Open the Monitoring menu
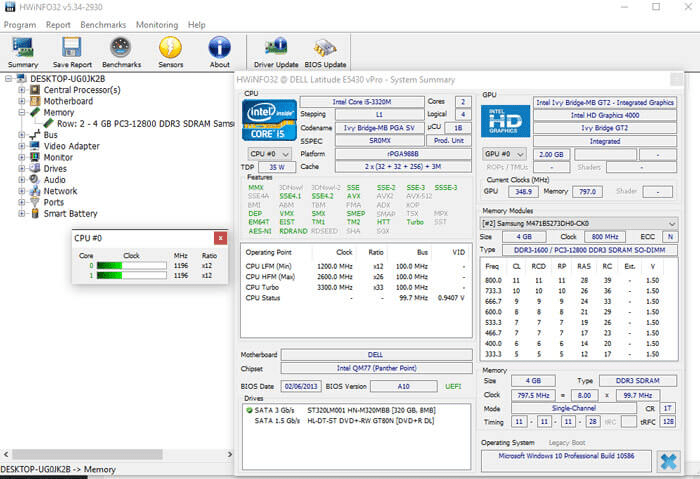The image size is (700, 479). 156,24
